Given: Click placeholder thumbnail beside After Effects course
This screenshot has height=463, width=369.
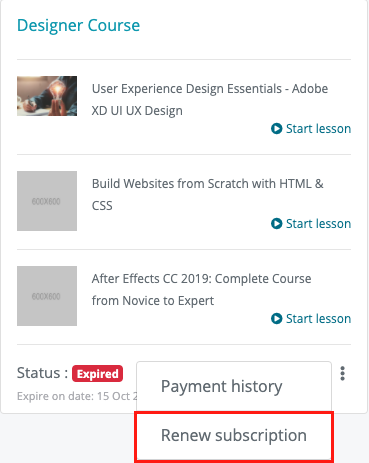Looking at the screenshot, I should pyautogui.click(x=47, y=296).
